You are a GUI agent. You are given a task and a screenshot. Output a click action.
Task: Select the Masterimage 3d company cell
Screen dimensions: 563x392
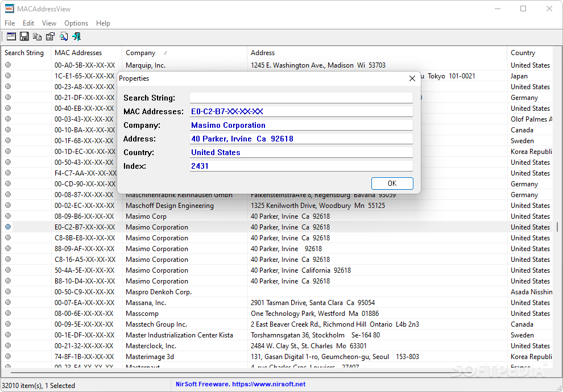(150, 357)
